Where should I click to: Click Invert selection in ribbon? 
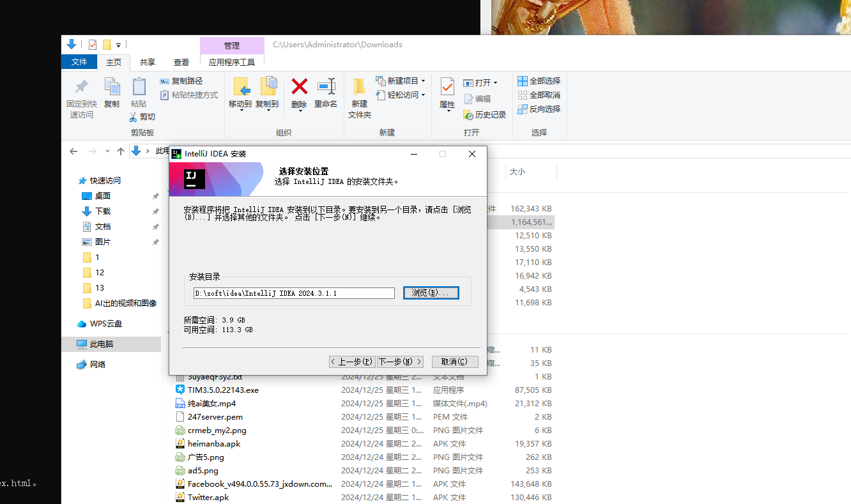pos(539,109)
